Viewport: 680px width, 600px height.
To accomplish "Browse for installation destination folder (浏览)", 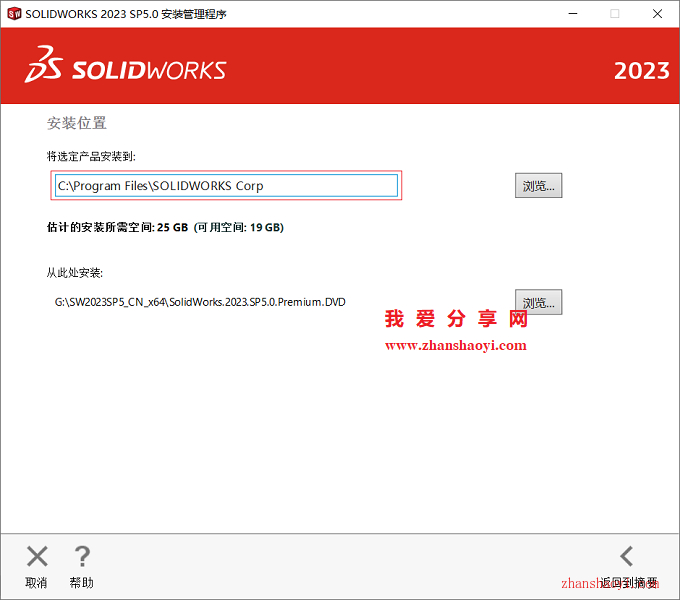I will click(x=539, y=186).
